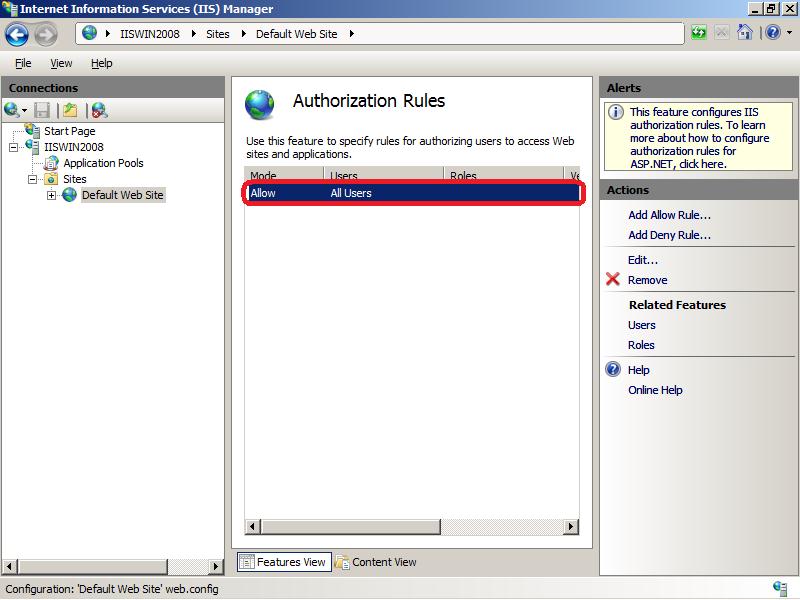Image resolution: width=800 pixels, height=600 pixels.
Task: Open the View menu
Action: (x=61, y=63)
